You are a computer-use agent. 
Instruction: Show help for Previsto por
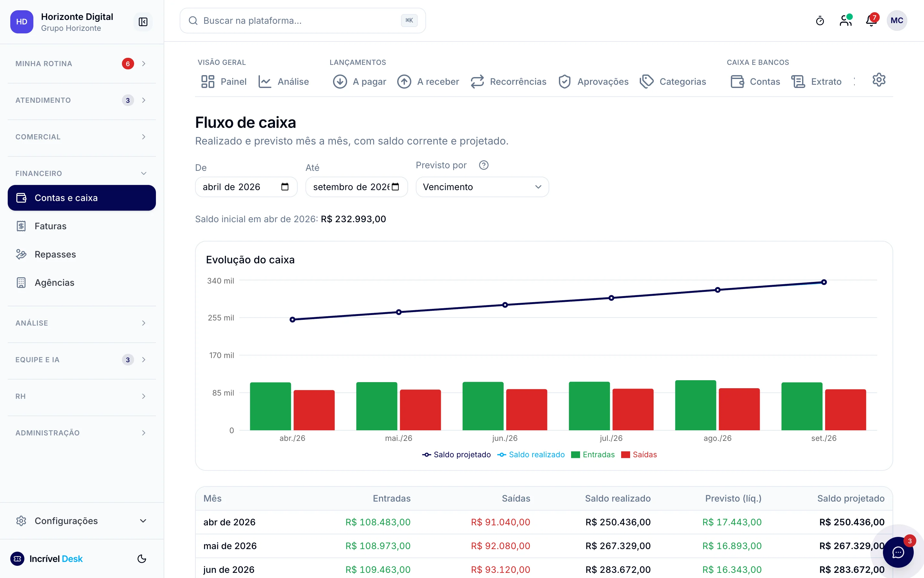tap(484, 165)
